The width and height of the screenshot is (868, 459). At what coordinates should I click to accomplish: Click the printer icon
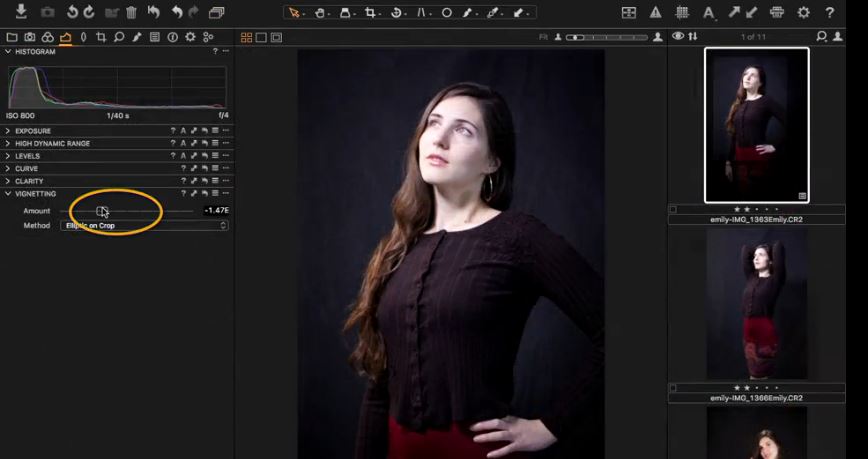coord(777,13)
